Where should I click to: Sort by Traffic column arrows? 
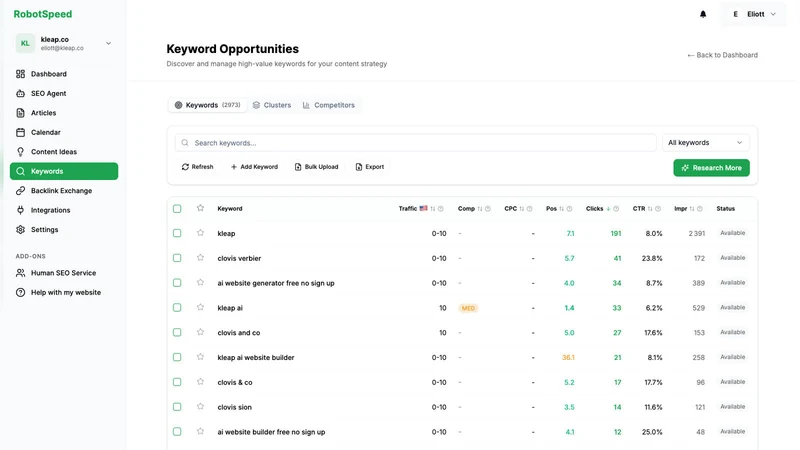tap(433, 209)
